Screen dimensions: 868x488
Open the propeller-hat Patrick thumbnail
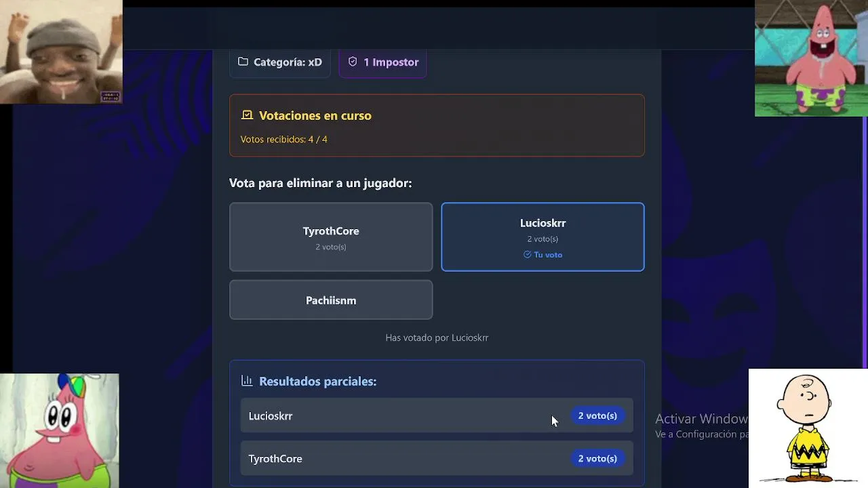tap(60, 431)
